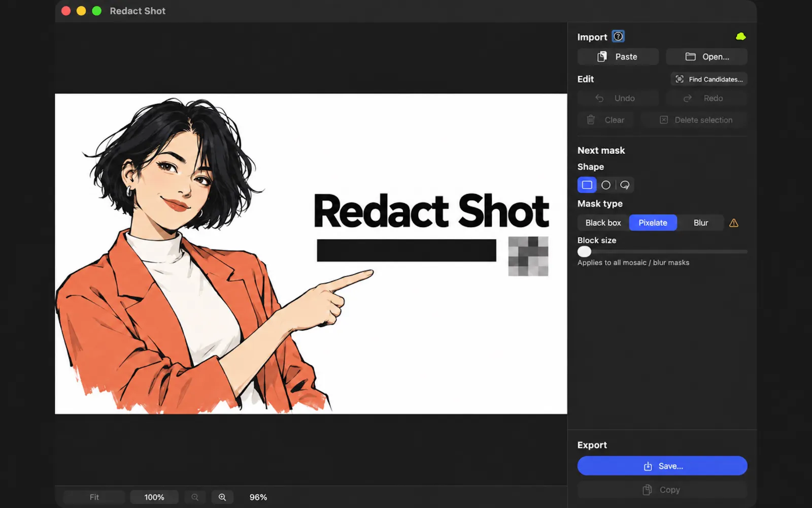Click the green fullscreen window button

97,11
